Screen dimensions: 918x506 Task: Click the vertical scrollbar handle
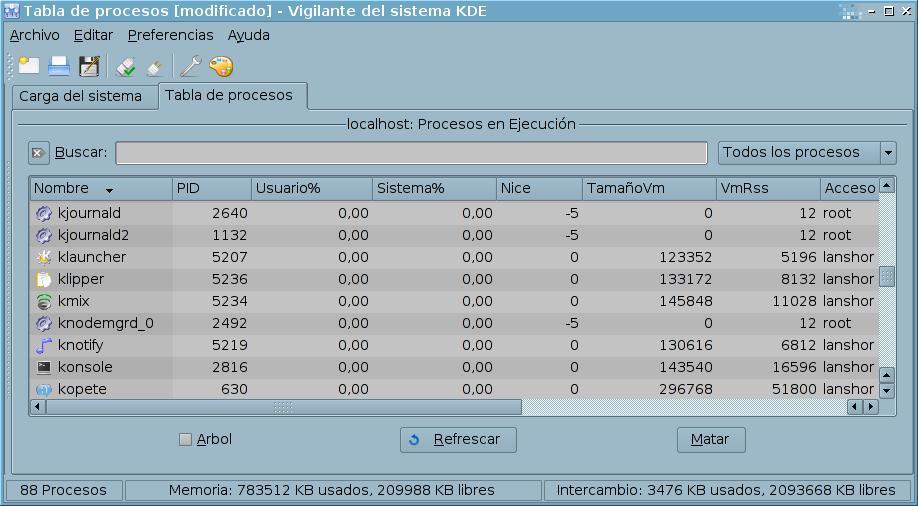tap(887, 276)
